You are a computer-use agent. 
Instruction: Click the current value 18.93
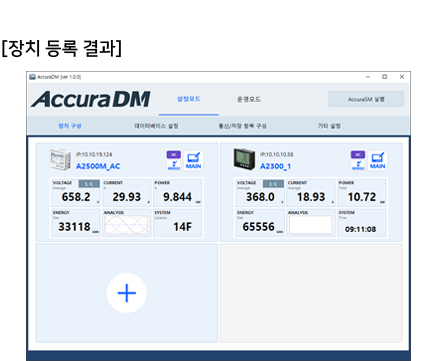[311, 197]
